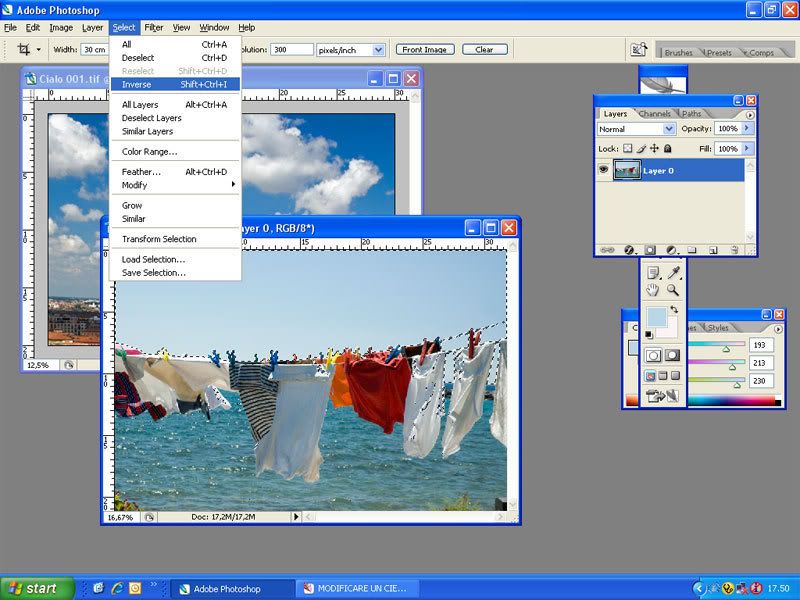Choose Color Range from Select menu
This screenshot has height=600, width=800.
[x=176, y=152]
